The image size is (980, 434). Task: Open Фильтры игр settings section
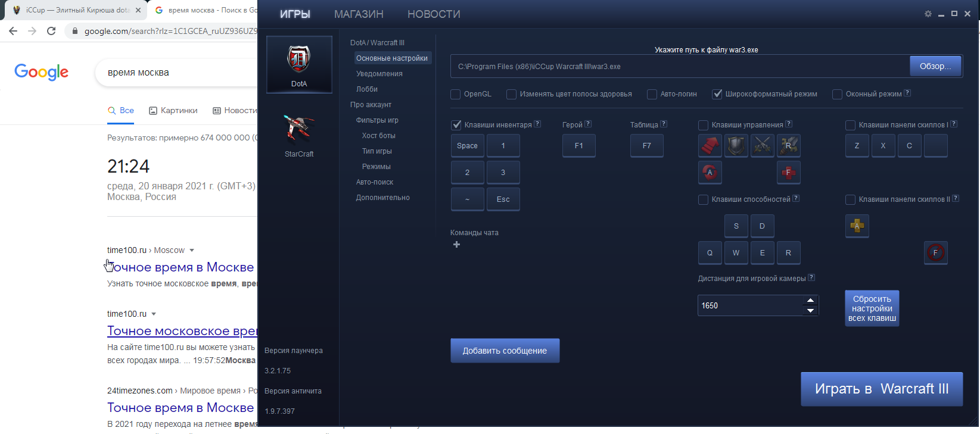click(377, 120)
